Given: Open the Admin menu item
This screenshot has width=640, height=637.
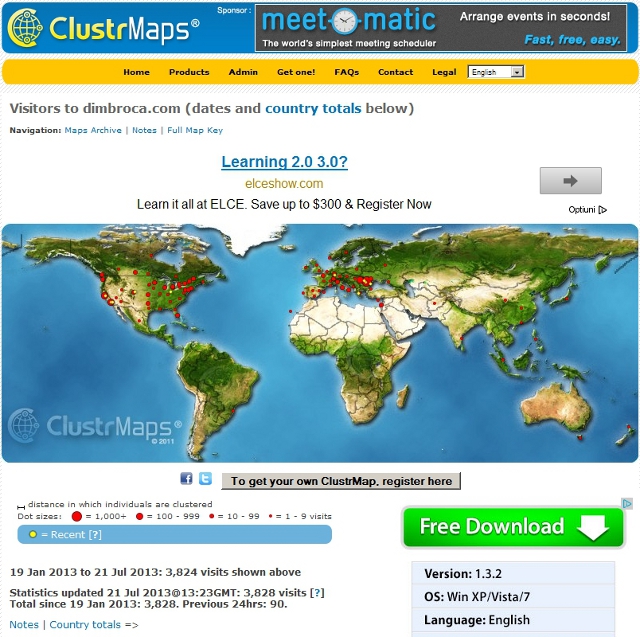Looking at the screenshot, I should coord(243,72).
